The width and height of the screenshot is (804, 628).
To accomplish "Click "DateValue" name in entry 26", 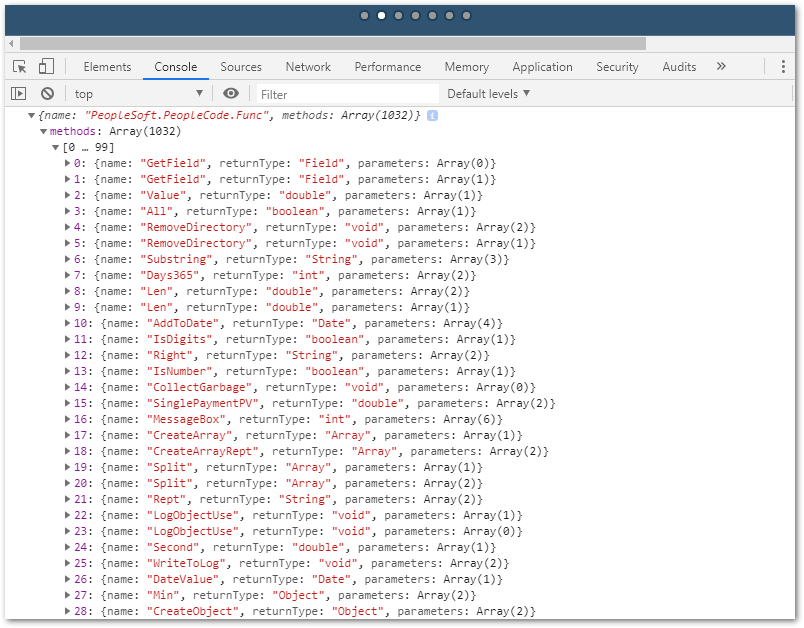I will 183,579.
